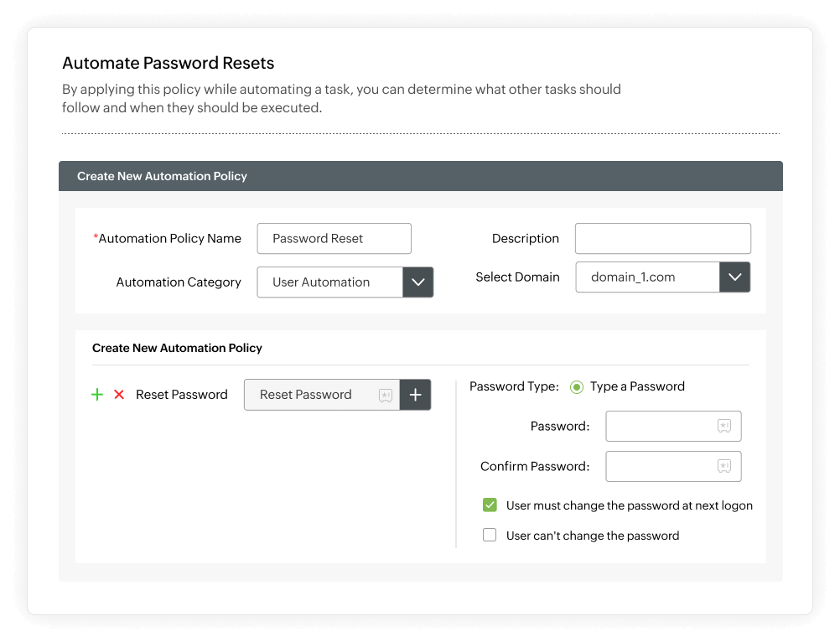The width and height of the screenshot is (840, 642).
Task: Click the empty Description input field
Action: pyautogui.click(x=662, y=238)
